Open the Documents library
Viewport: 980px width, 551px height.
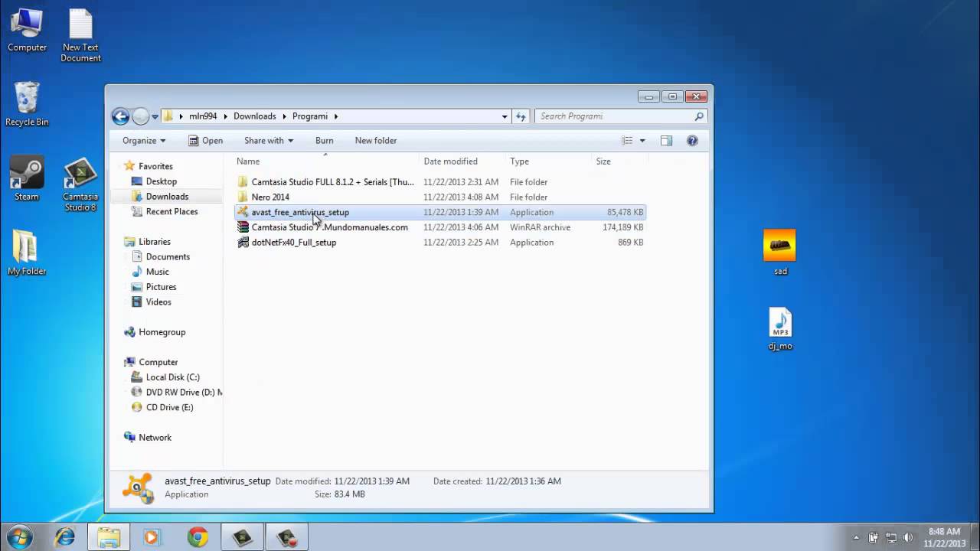[x=168, y=257]
